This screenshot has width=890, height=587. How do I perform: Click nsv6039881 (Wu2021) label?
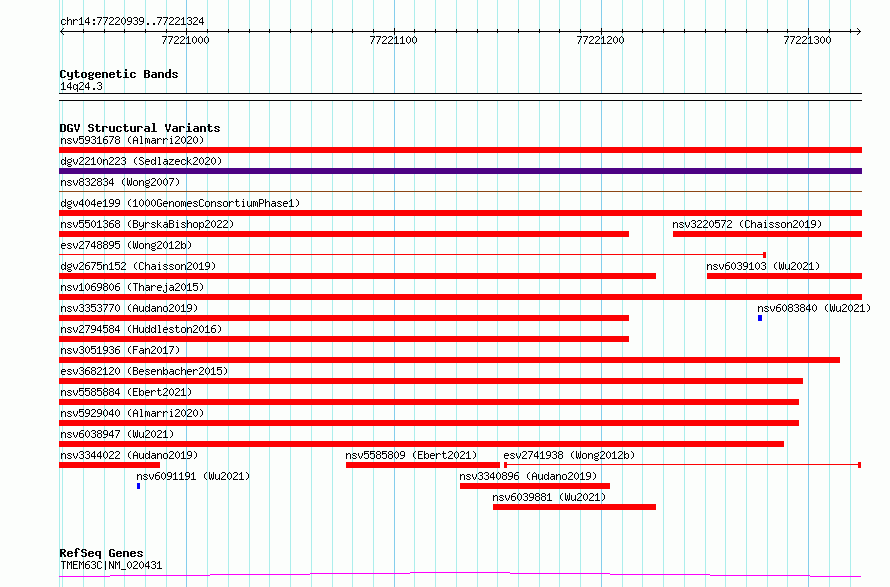(x=549, y=497)
